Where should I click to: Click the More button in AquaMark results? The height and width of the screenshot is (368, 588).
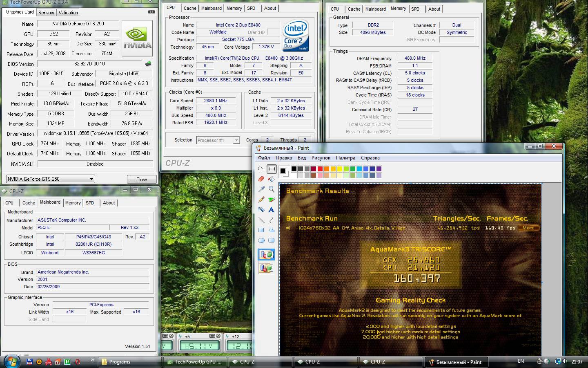(528, 228)
